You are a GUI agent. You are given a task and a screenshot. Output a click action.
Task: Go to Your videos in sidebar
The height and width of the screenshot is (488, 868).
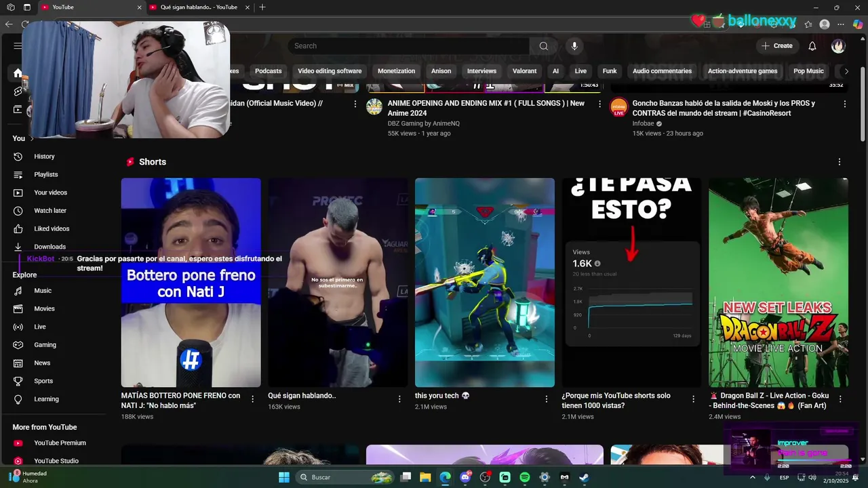50,192
